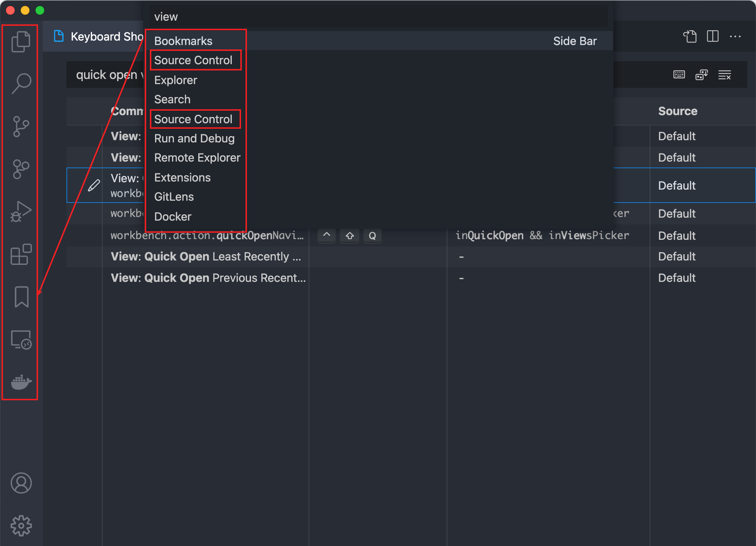Select GitLens in the view list
This screenshot has height=546, width=756.
174,196
